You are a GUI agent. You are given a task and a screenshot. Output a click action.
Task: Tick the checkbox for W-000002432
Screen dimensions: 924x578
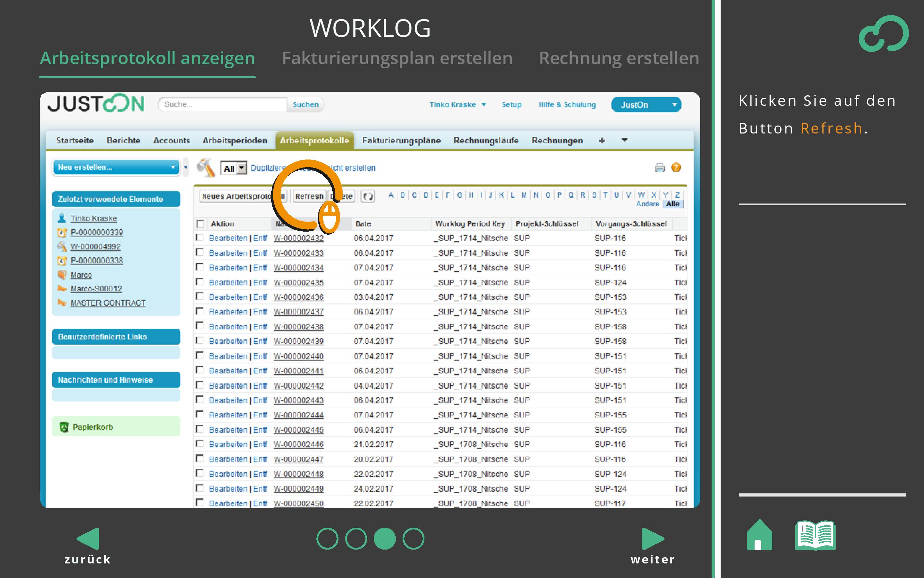tap(200, 238)
